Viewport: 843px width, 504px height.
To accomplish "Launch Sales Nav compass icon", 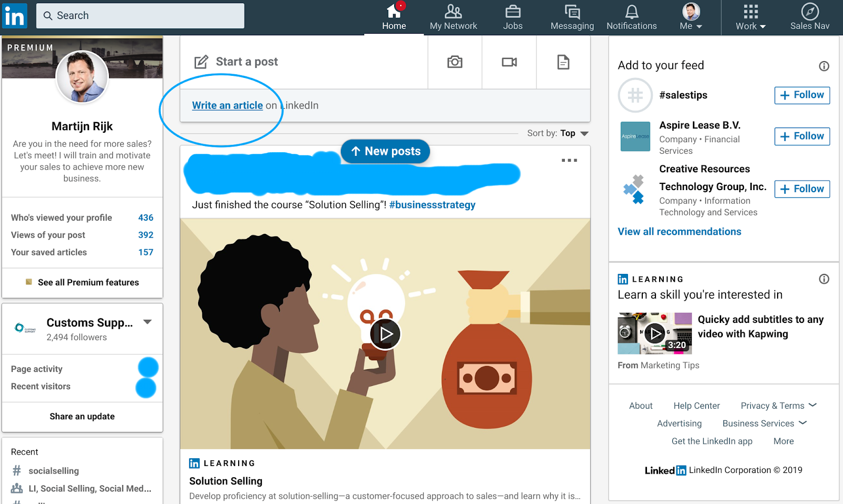I will click(x=810, y=17).
